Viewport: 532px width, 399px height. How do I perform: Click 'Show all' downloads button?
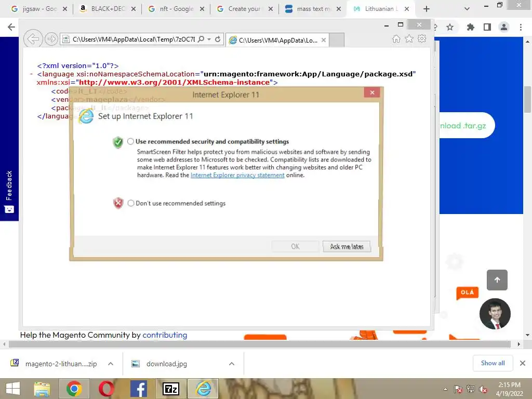493,363
